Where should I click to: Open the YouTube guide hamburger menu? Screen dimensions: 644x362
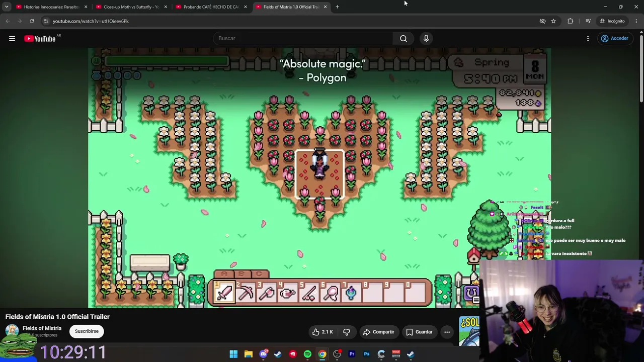[12, 39]
